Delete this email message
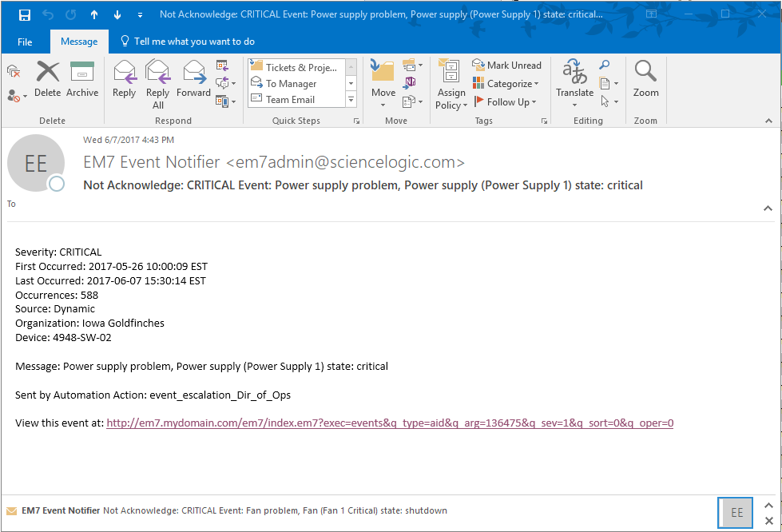 point(47,79)
